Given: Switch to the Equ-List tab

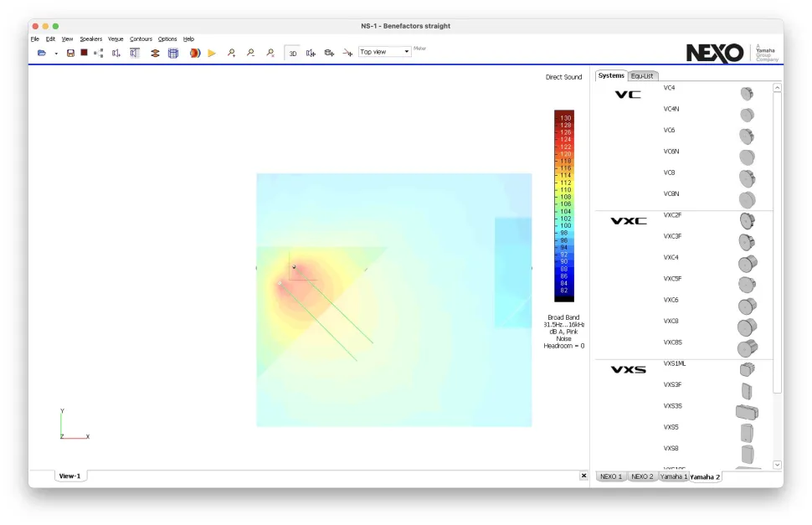Looking at the screenshot, I should pos(642,76).
